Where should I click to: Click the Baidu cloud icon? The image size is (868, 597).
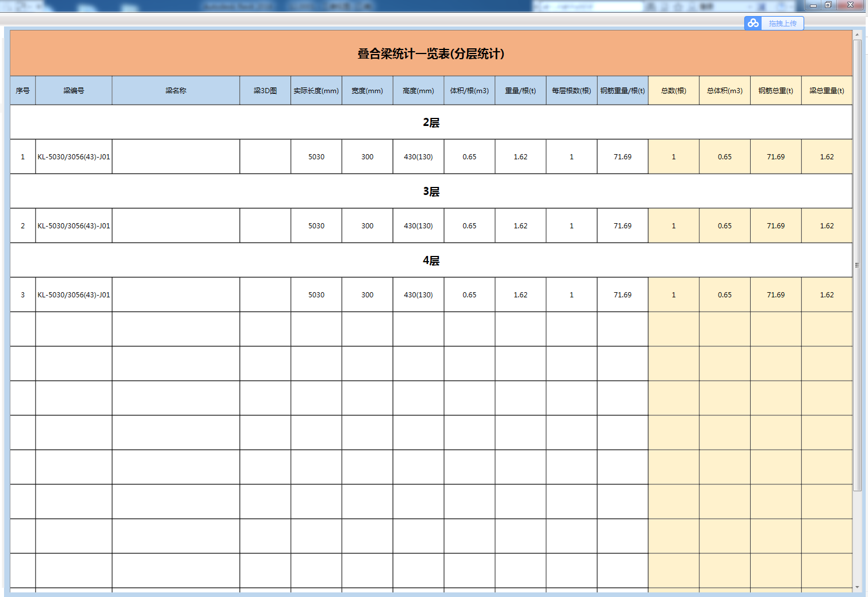753,23
